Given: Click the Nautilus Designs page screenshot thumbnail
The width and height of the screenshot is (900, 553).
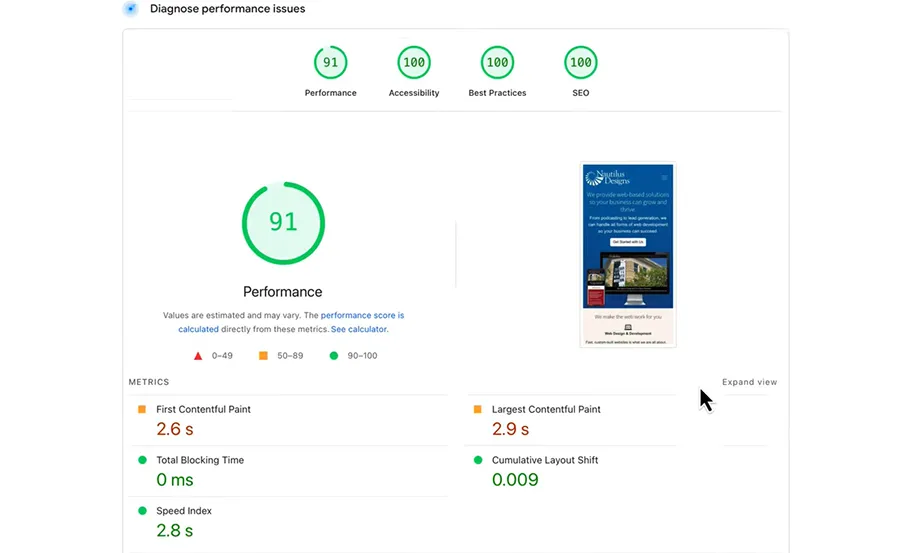Looking at the screenshot, I should click(x=628, y=255).
